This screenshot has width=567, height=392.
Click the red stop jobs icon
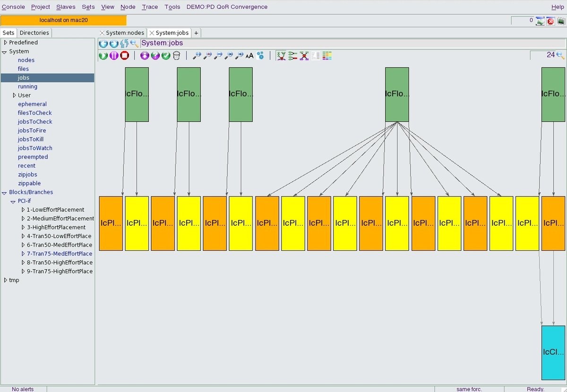point(125,56)
